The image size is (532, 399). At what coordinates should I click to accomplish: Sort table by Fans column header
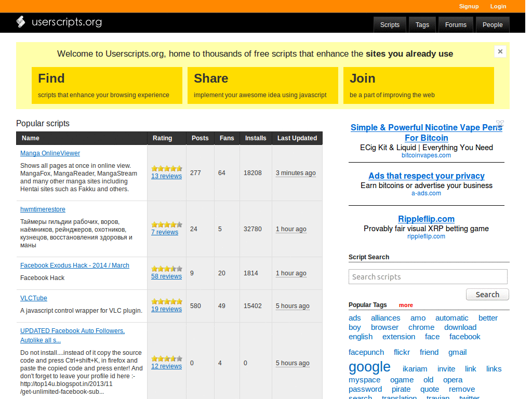click(x=227, y=138)
